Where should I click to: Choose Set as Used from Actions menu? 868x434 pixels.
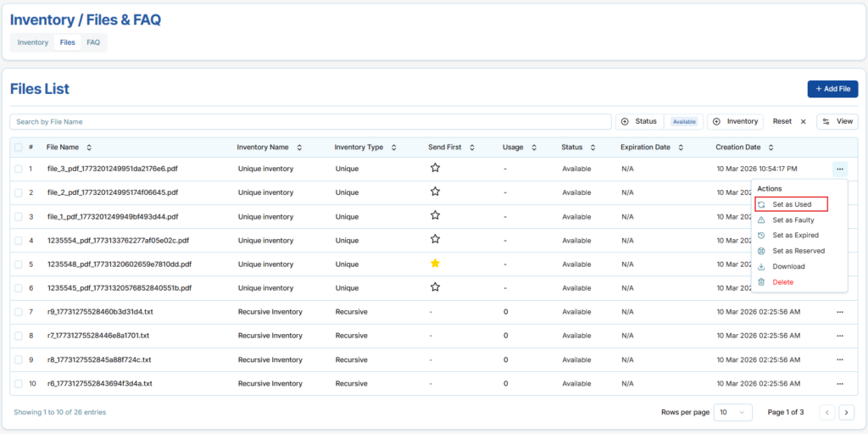click(791, 204)
